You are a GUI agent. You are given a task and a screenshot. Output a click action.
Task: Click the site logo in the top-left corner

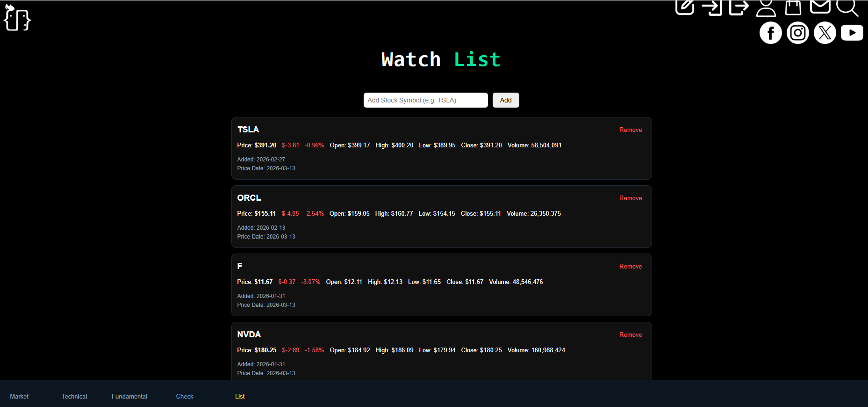click(17, 18)
